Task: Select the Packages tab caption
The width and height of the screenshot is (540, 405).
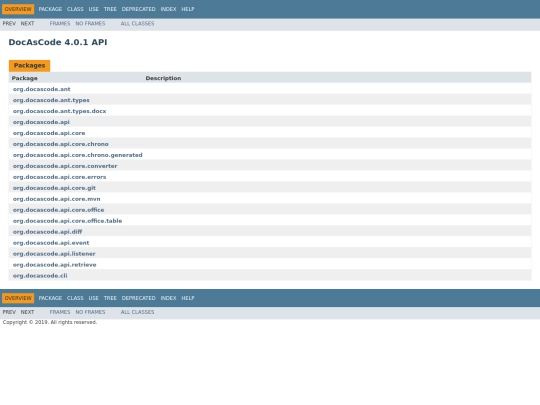Action: [x=30, y=66]
